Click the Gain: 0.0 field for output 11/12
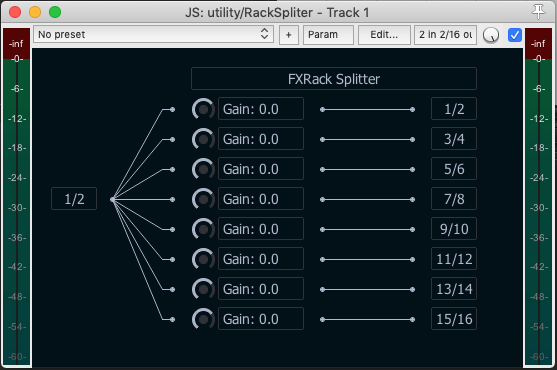 coord(261,259)
